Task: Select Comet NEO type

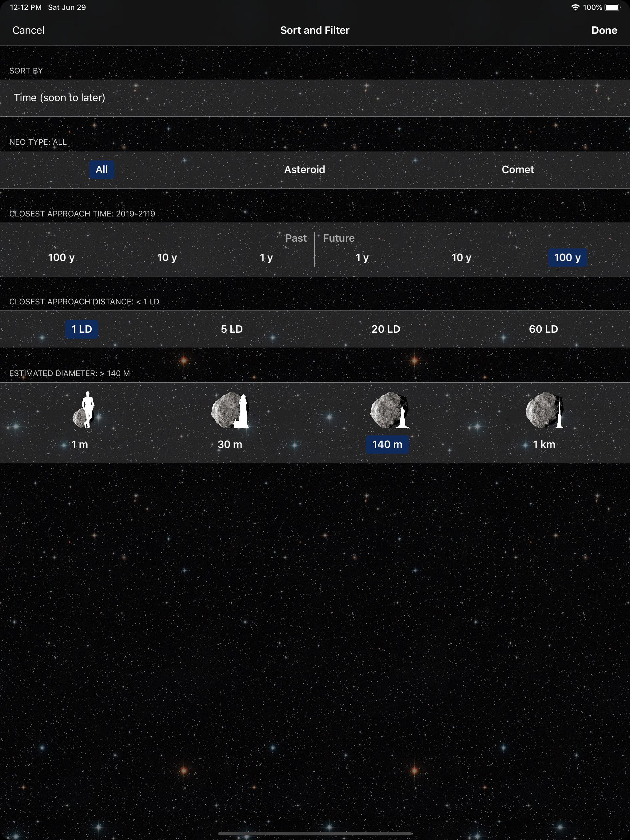Action: (517, 169)
